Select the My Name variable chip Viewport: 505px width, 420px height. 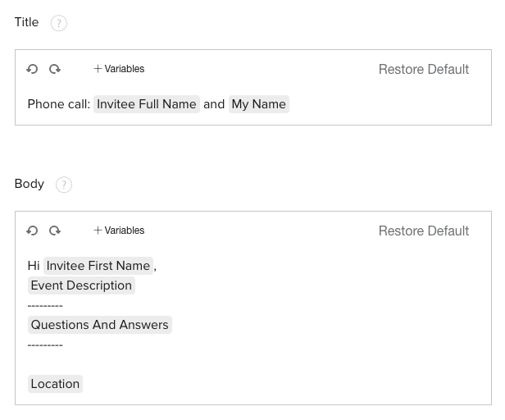259,104
